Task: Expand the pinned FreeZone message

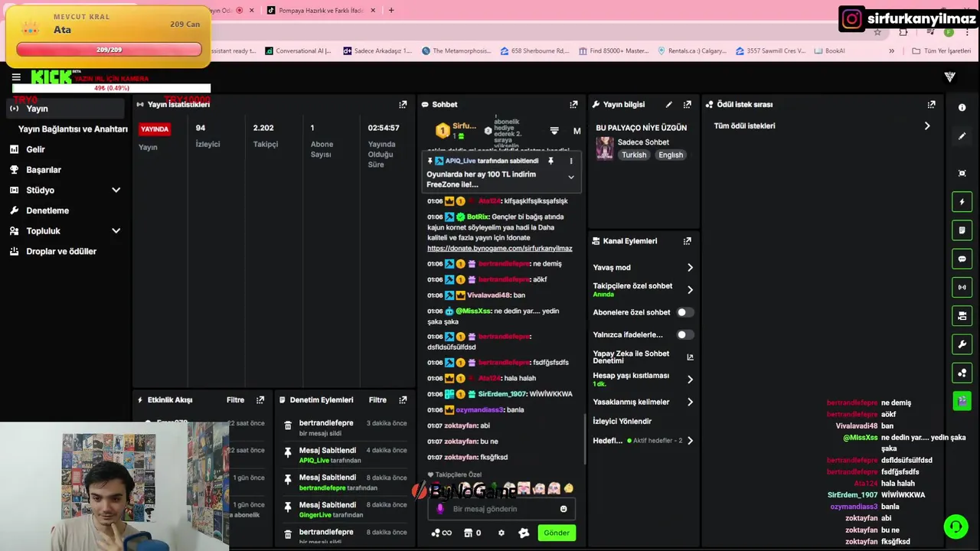Action: click(x=570, y=177)
